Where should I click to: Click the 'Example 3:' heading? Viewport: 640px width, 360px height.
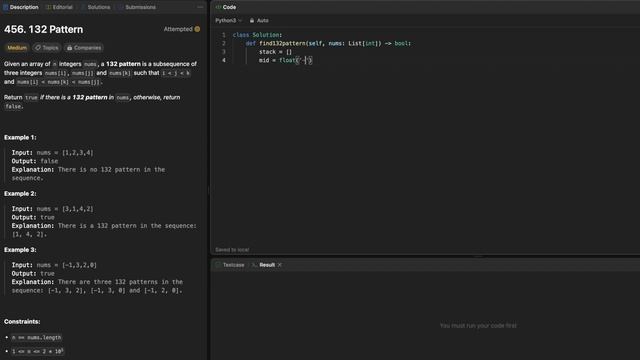point(20,250)
